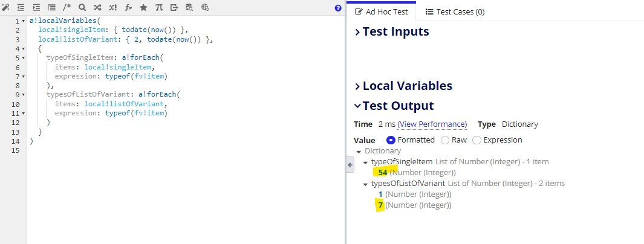644x244 pixels.
Task: Click the star icon in toolbar
Action: point(143,7)
